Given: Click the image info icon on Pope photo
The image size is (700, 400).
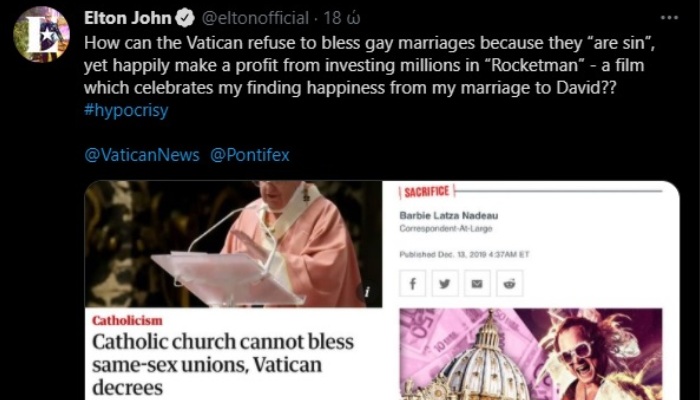Looking at the screenshot, I should (x=367, y=292).
